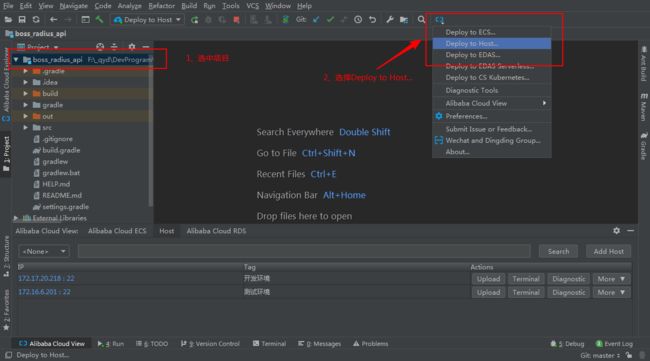
Task: Click the Git commit green checkmark icon
Action: 330,19
